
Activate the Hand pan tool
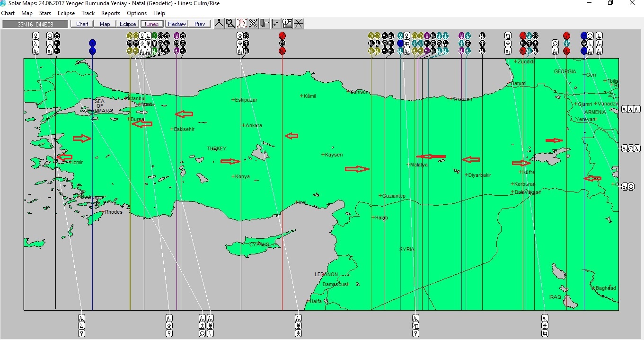tap(241, 23)
